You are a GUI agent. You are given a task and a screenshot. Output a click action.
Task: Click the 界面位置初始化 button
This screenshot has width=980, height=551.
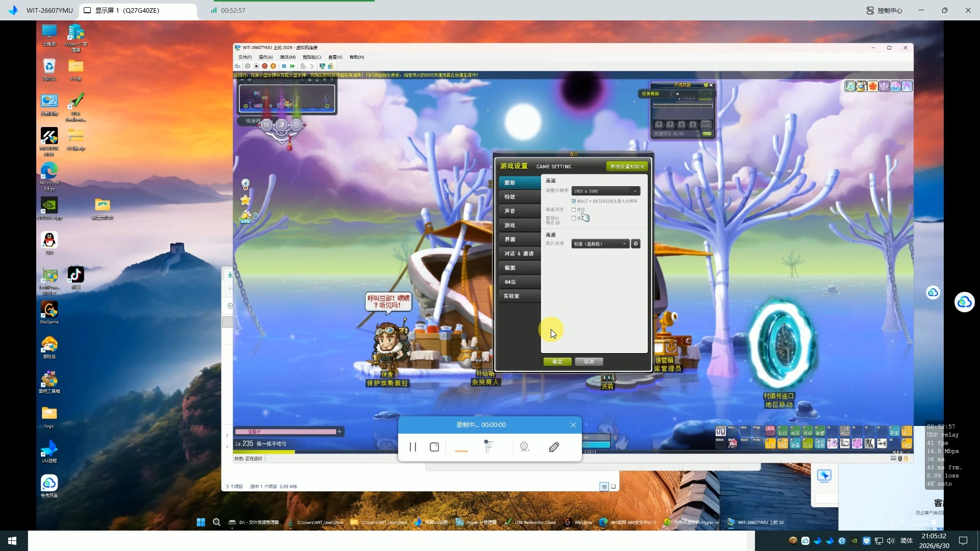[x=627, y=166]
